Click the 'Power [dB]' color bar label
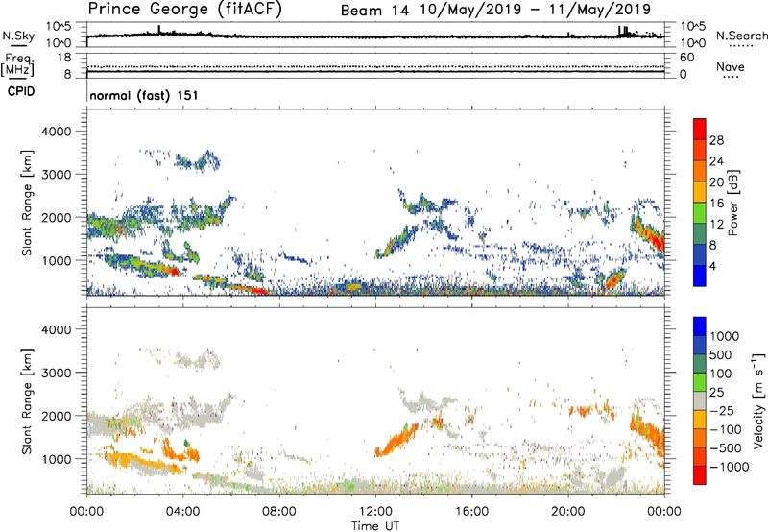The width and height of the screenshot is (768, 532). [733, 203]
